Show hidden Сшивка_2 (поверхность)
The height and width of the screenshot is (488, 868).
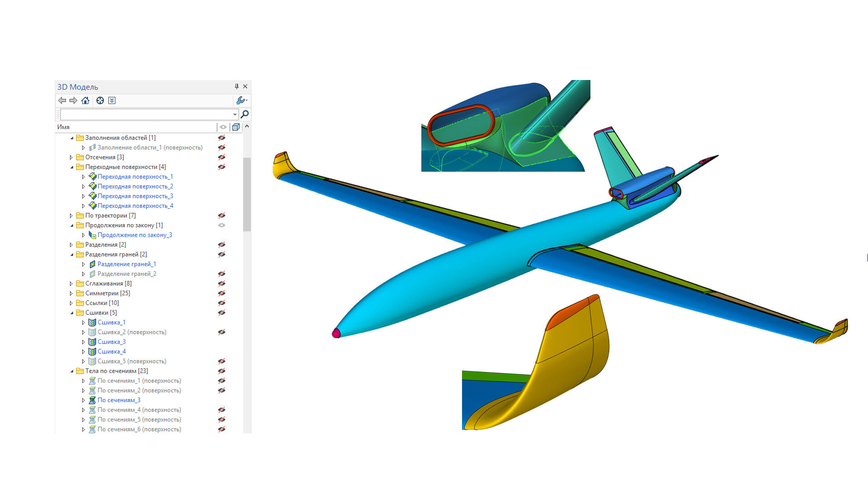click(222, 332)
